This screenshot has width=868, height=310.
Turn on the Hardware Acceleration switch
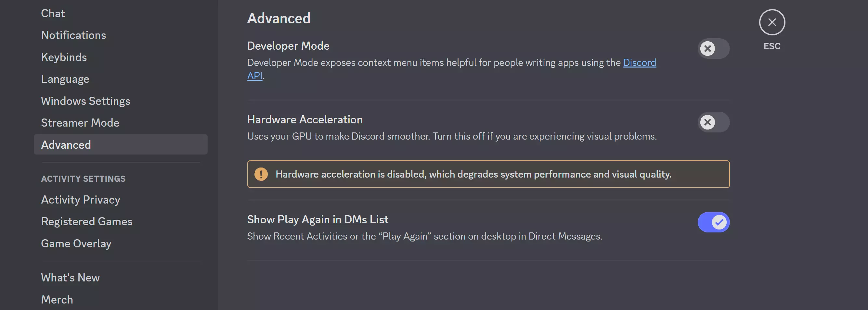coord(713,122)
